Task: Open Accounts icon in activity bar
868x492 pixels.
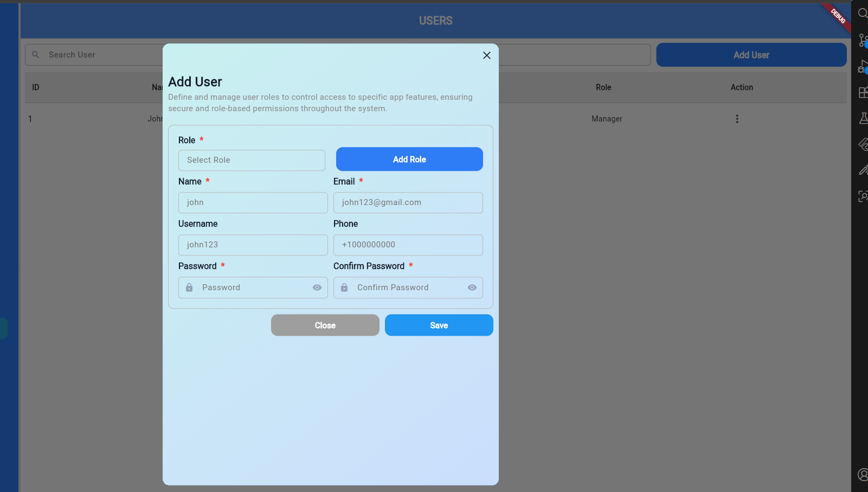Action: (x=863, y=475)
